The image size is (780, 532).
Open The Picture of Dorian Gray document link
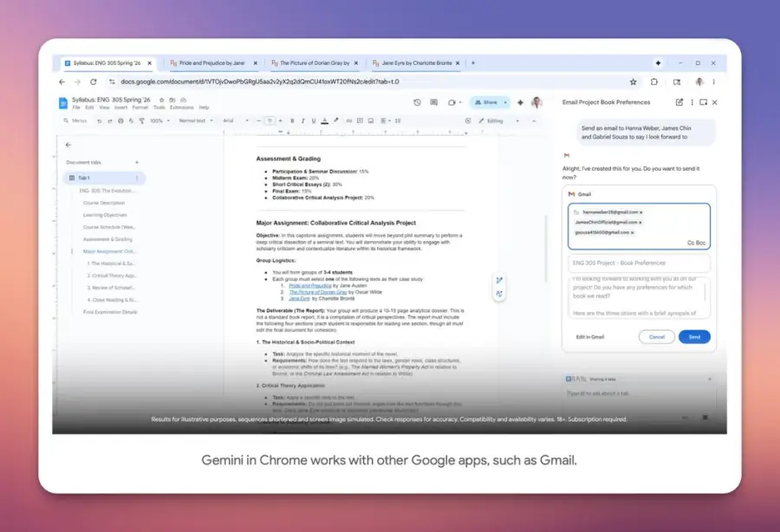(x=318, y=292)
